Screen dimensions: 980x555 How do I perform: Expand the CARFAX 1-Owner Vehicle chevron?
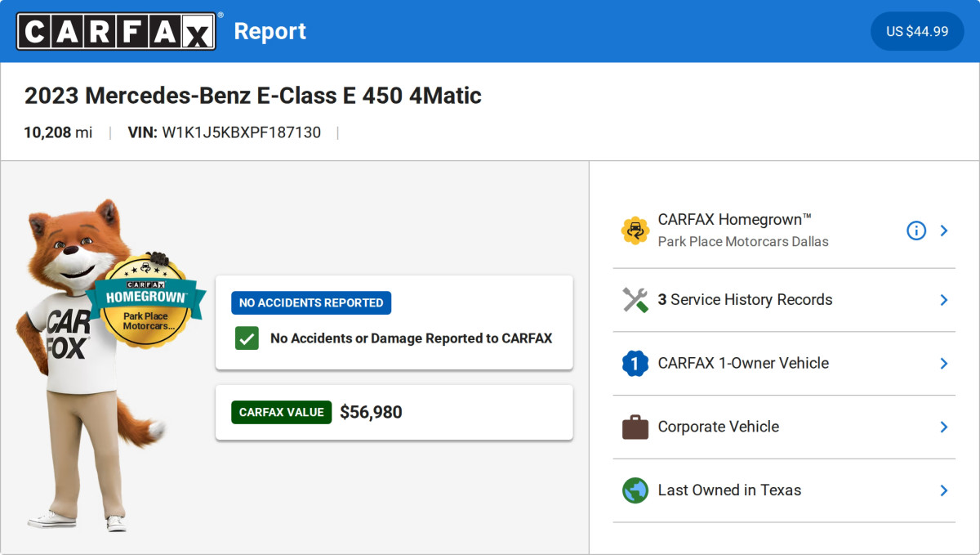tap(944, 363)
